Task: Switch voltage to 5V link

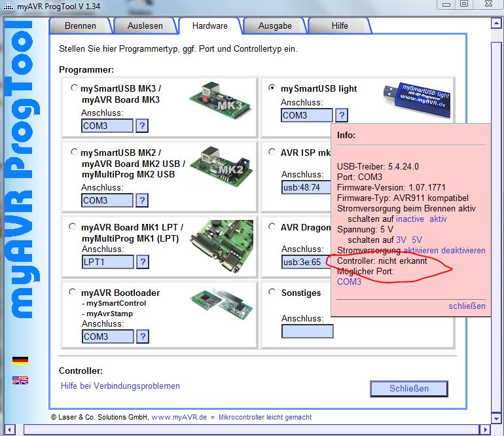Action: tap(416, 240)
